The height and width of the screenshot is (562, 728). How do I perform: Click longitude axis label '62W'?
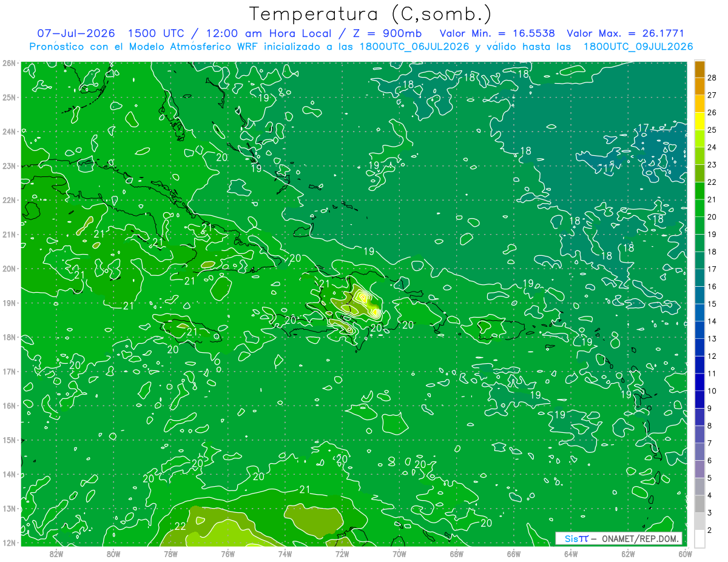628,554
